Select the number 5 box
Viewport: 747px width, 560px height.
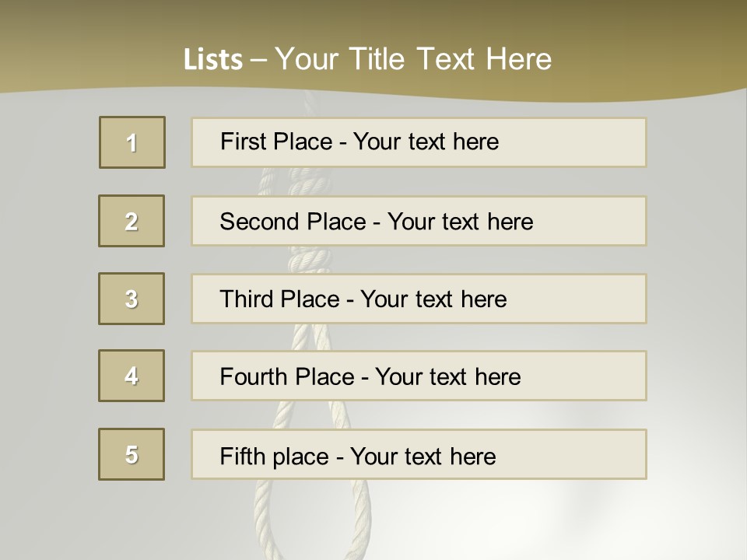(132, 454)
